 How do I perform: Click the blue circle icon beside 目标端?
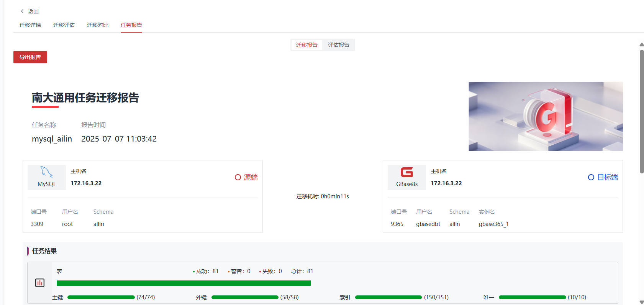tap(591, 177)
